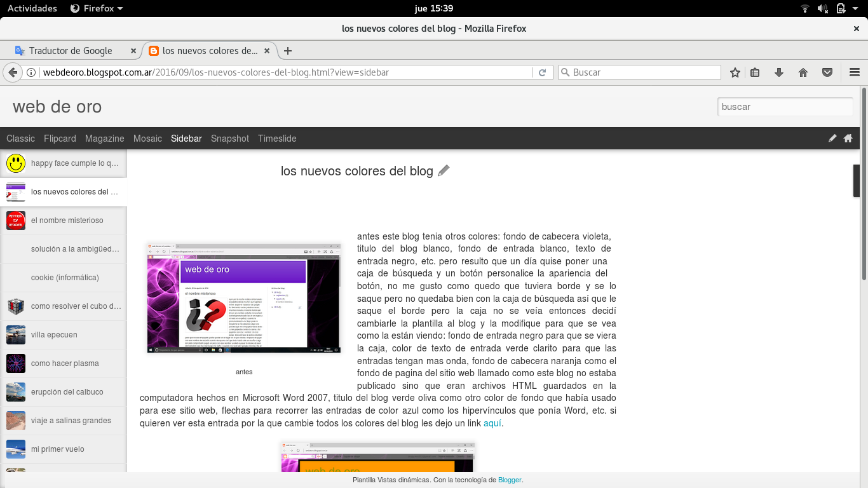Follow the Blogger link in footer
This screenshot has width=868, height=488.
[x=510, y=480]
